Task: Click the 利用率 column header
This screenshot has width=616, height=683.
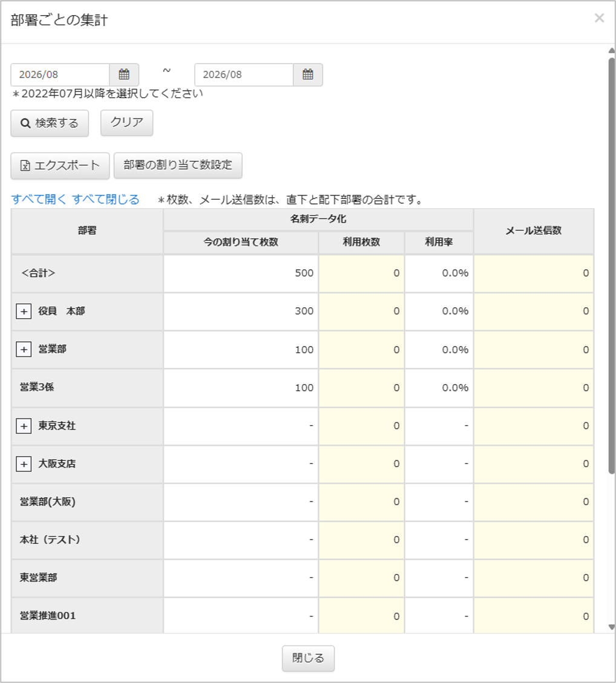Action: [439, 242]
